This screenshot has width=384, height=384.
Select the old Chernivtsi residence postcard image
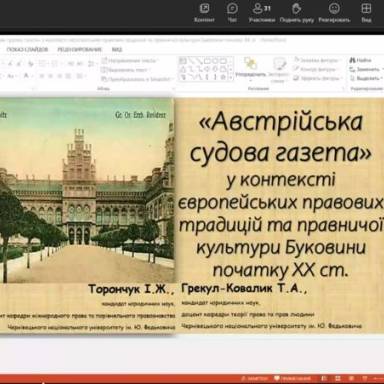(x=87, y=190)
